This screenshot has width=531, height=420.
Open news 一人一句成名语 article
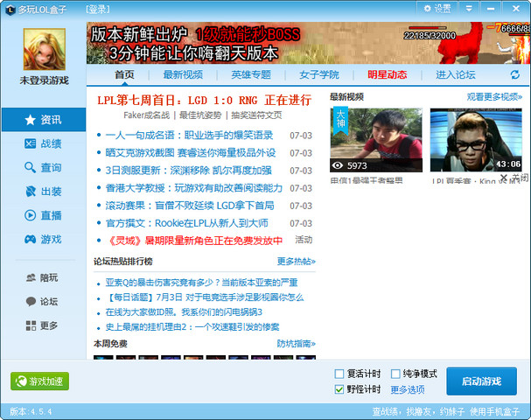189,135
